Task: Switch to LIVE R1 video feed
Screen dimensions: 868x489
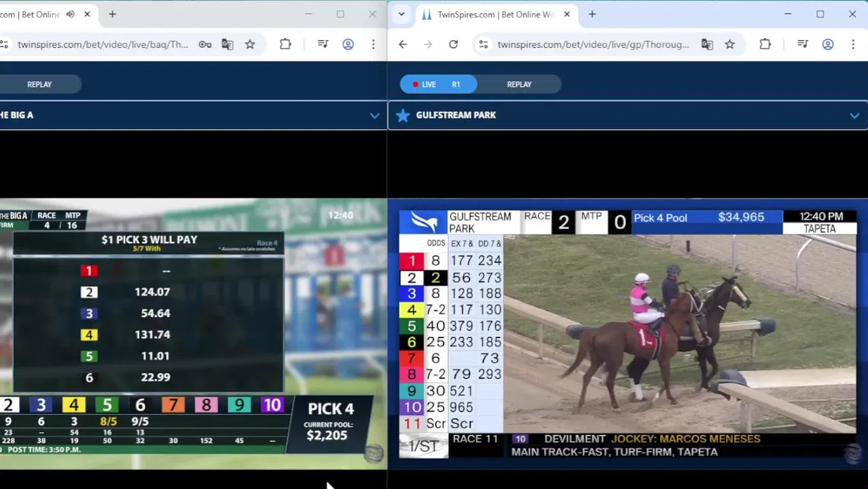Action: 439,84
